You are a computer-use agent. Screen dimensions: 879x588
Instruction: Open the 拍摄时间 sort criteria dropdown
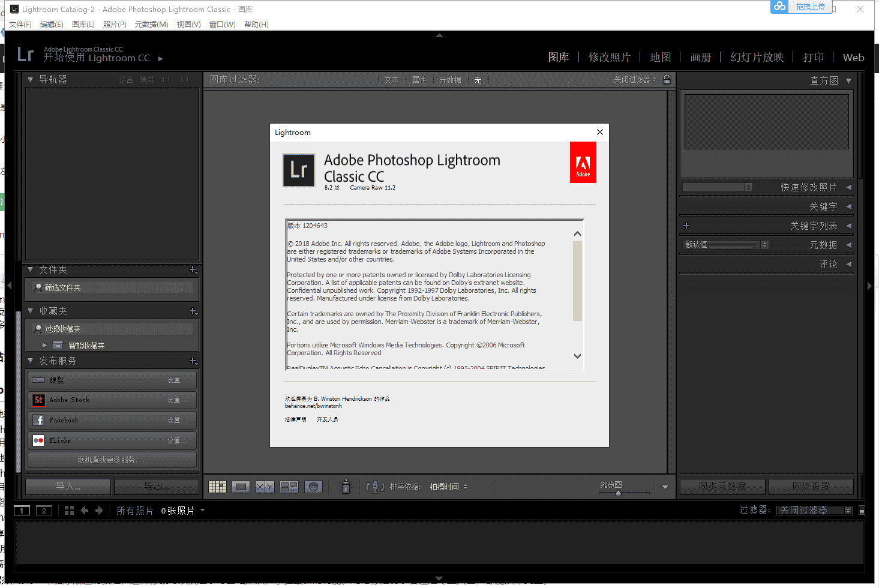pos(450,487)
